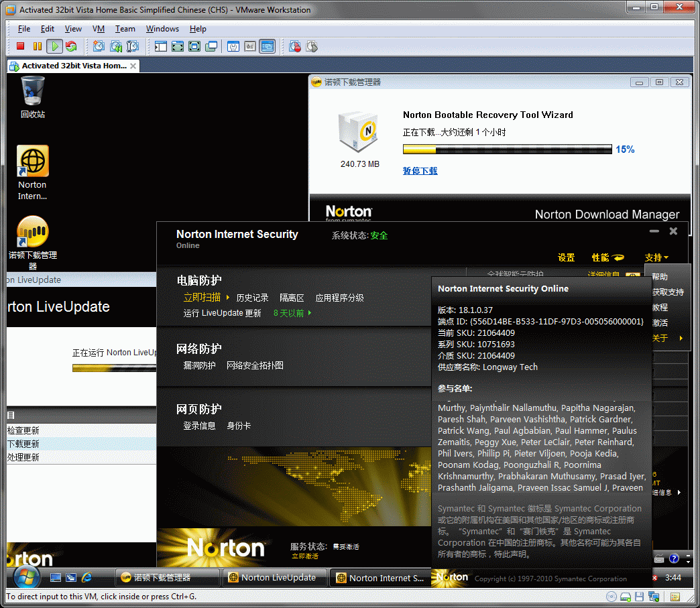The height and width of the screenshot is (608, 700).
Task: Click the download progress bar at 15%
Action: pyautogui.click(x=507, y=149)
